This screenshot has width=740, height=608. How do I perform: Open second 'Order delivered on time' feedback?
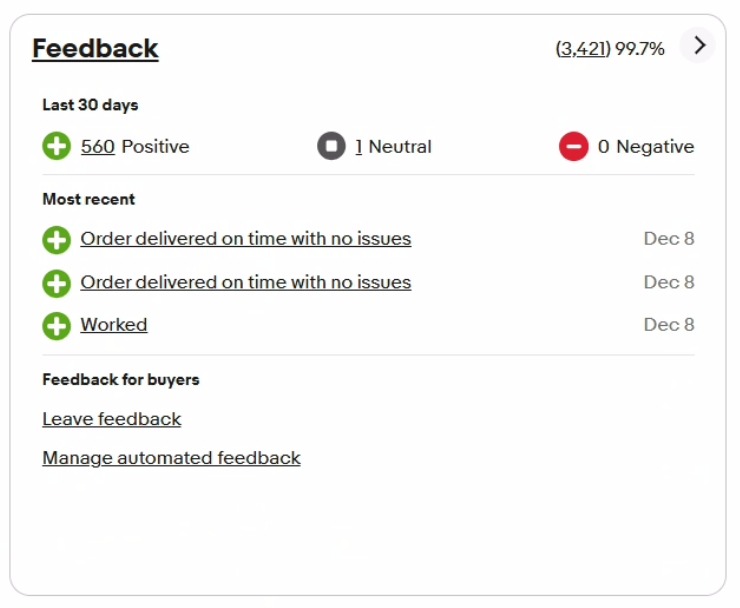tap(245, 282)
